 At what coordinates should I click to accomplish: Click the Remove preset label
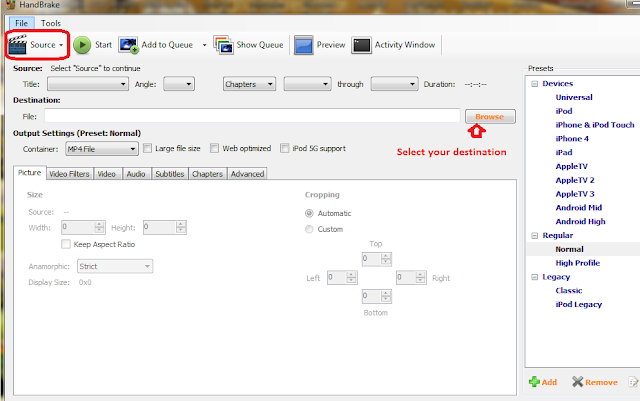click(601, 382)
